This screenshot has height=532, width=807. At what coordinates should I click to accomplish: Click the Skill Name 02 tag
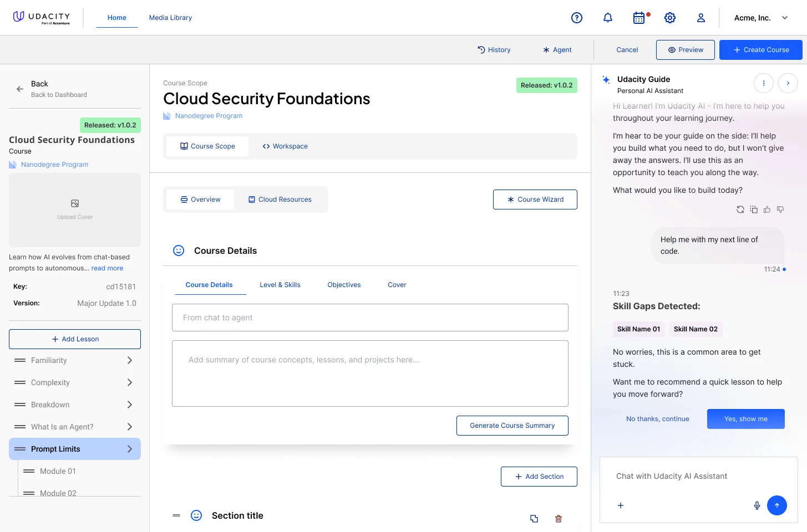click(696, 329)
